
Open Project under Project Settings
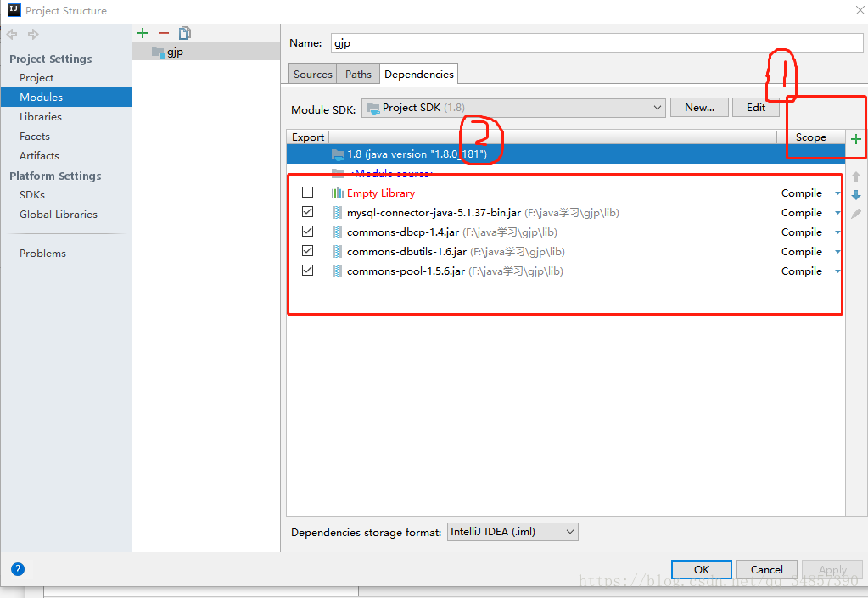[x=36, y=78]
